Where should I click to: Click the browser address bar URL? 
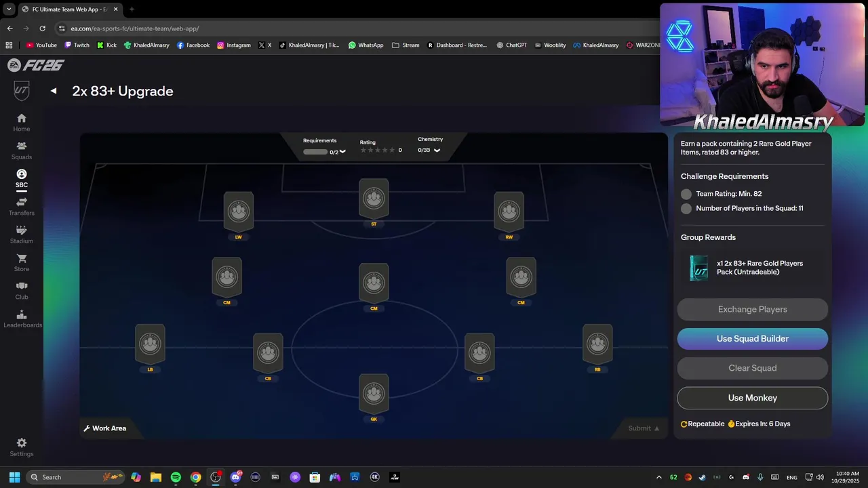(x=134, y=28)
